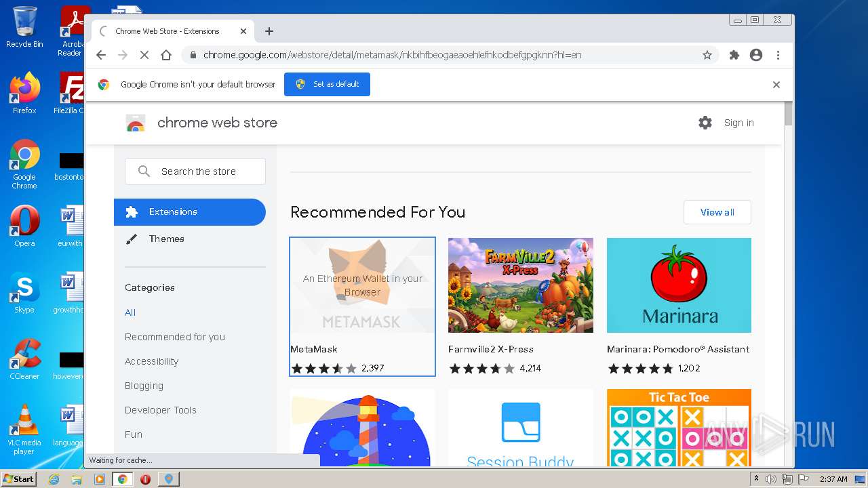868x488 pixels.
Task: Open the Extensions puzzle menu
Action: point(734,55)
